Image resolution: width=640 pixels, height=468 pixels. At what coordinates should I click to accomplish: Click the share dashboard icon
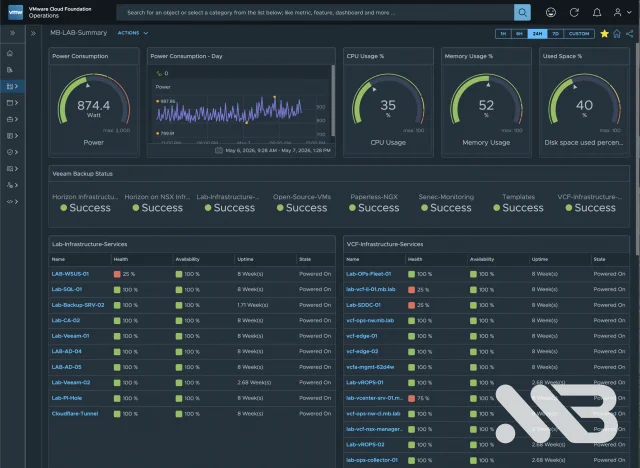click(629, 33)
